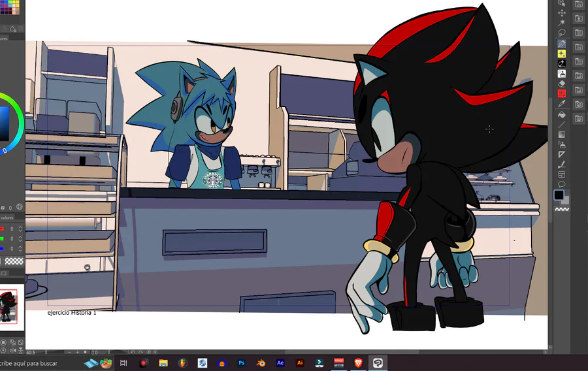Select the yellow custom sub tool icon
Image resolution: width=588 pixels, height=371 pixels.
coord(562,54)
